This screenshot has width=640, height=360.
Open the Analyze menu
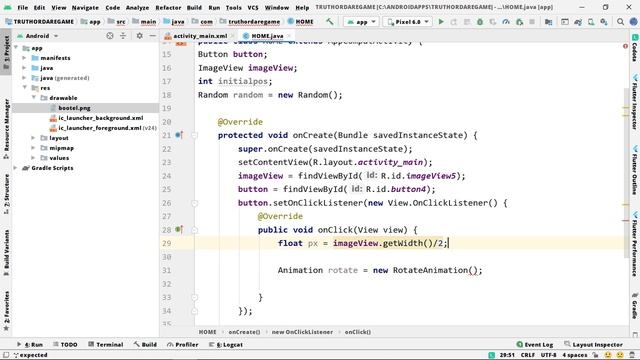coord(137,7)
